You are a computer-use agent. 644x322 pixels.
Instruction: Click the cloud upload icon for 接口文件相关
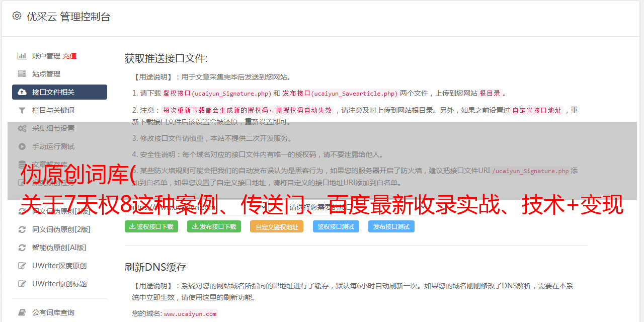(x=22, y=92)
